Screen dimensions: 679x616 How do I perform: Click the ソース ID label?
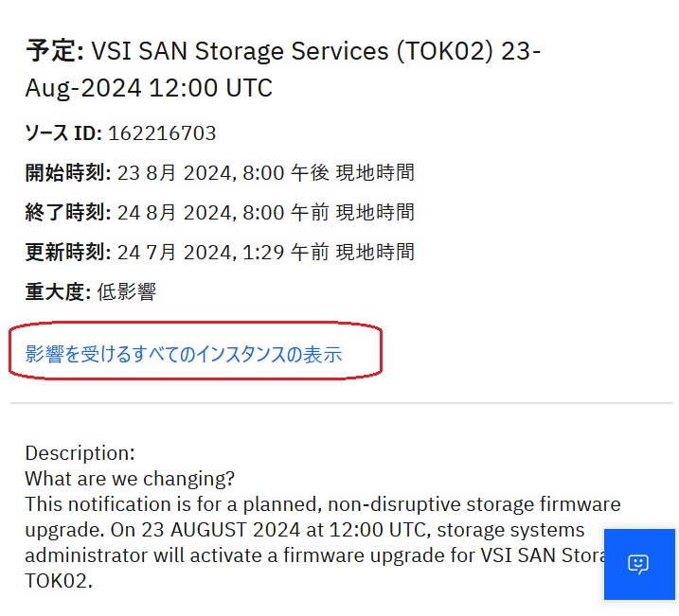(63, 132)
